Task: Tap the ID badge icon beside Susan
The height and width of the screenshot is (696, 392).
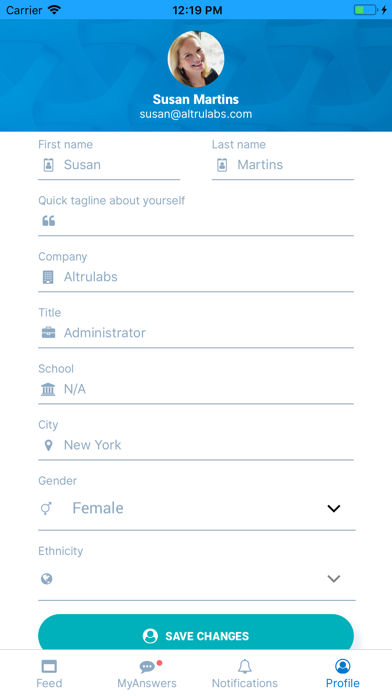Action: point(48,165)
